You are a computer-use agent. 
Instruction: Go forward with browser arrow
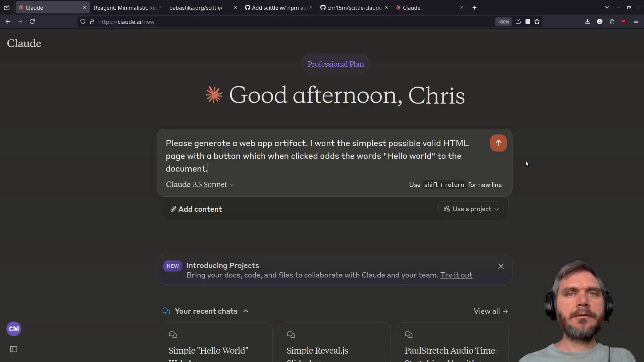point(20,21)
